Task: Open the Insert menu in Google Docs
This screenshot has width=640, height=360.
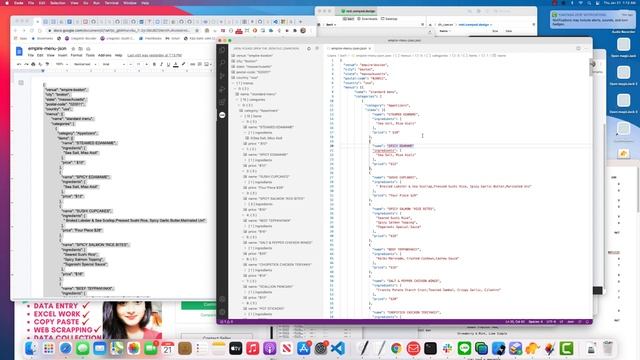Action: coord(62,55)
